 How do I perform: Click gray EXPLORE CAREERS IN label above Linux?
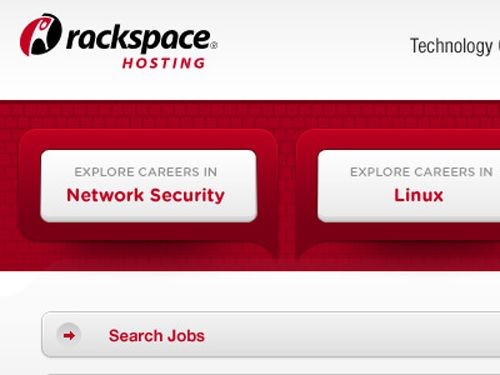[x=421, y=172]
